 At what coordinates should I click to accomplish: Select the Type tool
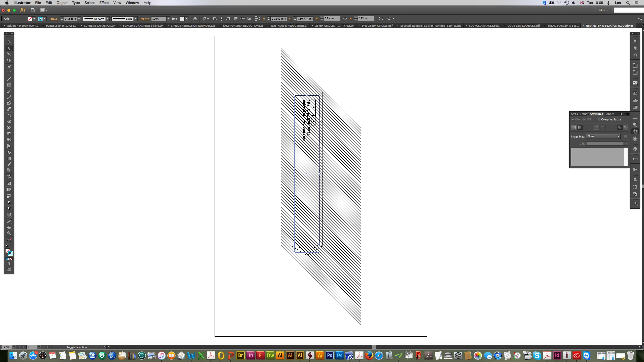pos(9,73)
